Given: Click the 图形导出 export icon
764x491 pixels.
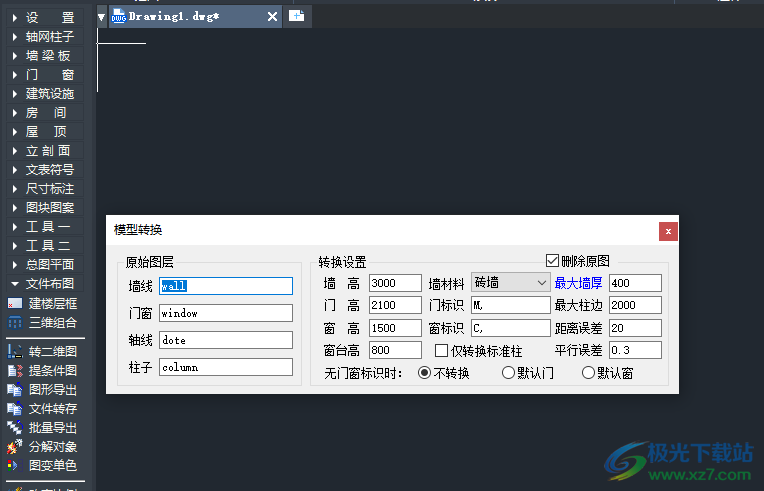Looking at the screenshot, I should (15, 389).
